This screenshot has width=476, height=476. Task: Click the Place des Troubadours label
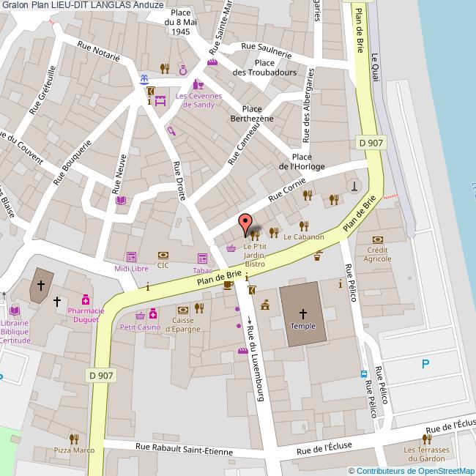(x=264, y=67)
